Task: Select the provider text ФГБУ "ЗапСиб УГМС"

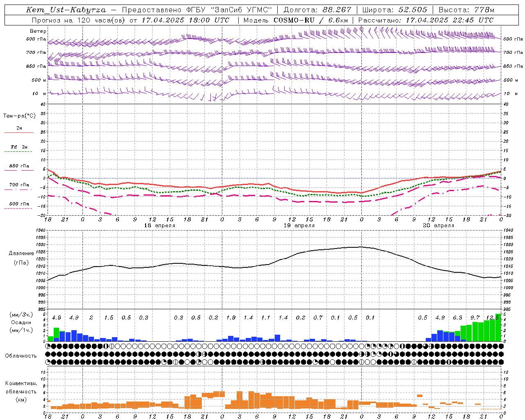Action: click(230, 10)
